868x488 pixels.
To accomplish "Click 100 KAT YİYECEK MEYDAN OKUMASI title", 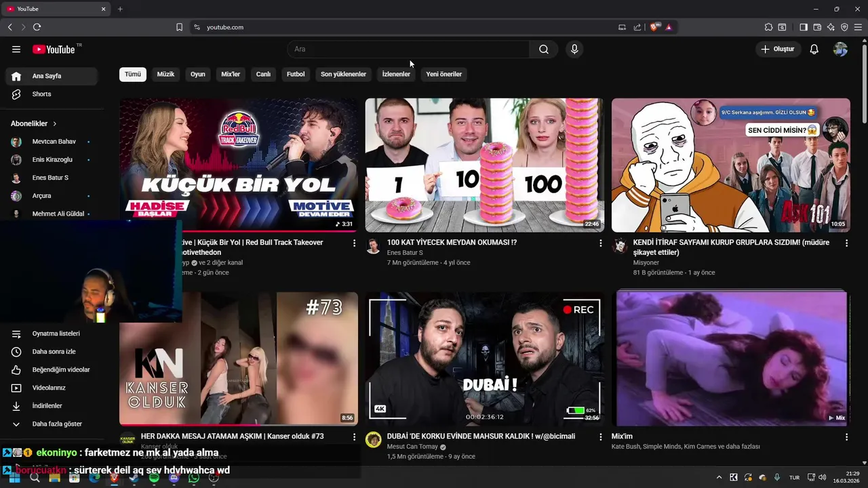I will (x=452, y=243).
